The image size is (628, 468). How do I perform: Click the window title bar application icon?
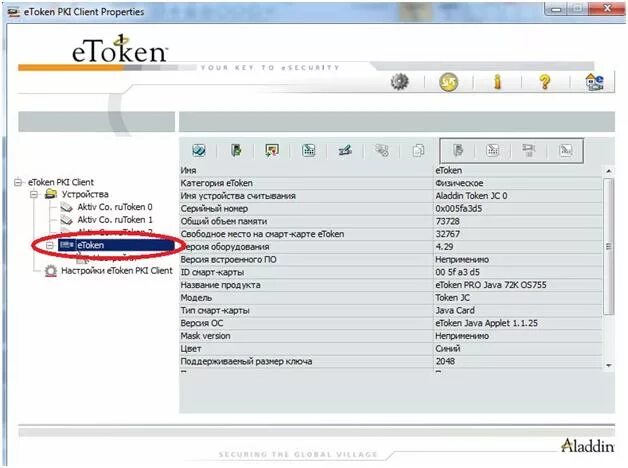click(14, 12)
